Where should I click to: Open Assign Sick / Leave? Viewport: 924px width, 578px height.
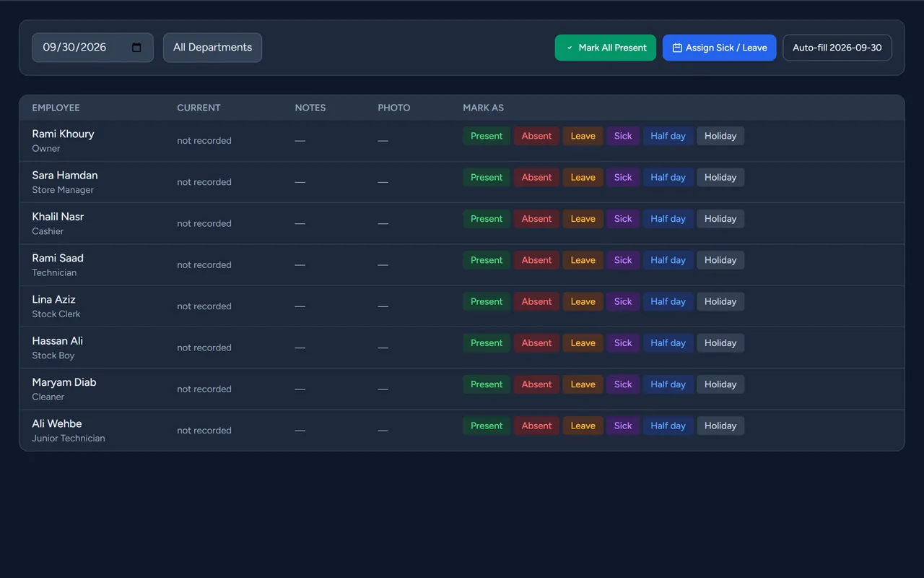click(x=719, y=48)
